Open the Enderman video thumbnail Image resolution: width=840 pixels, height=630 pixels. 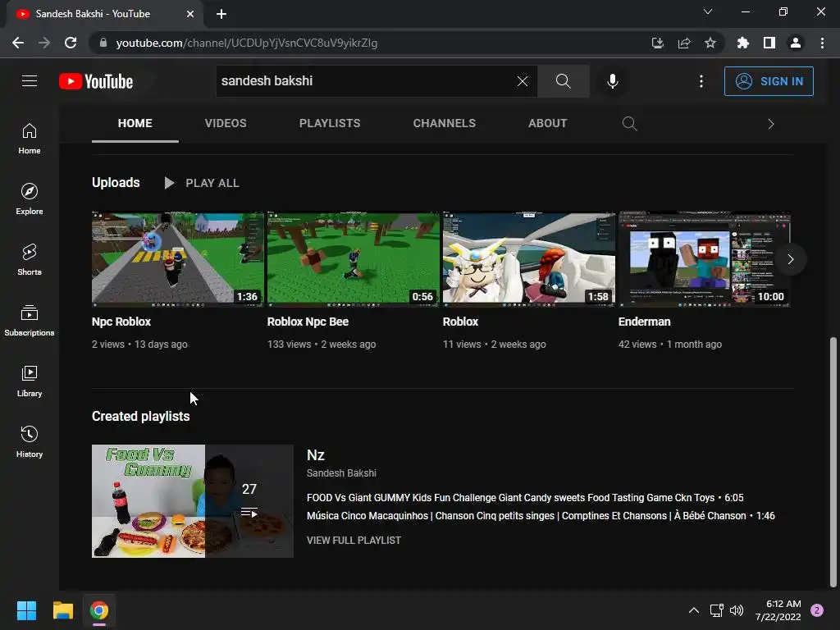pos(704,259)
